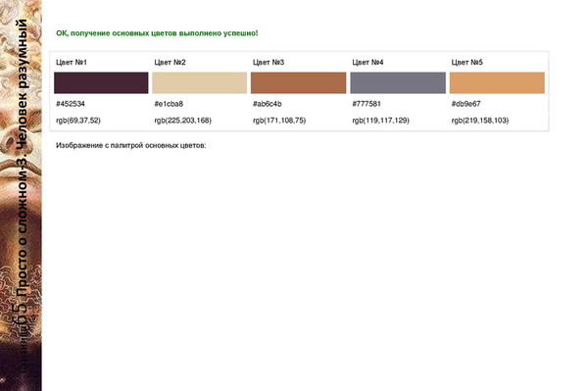Image resolution: width=588 pixels, height=391 pixels.
Task: Click the orange Цвет №5 swatch
Action: coord(497,83)
